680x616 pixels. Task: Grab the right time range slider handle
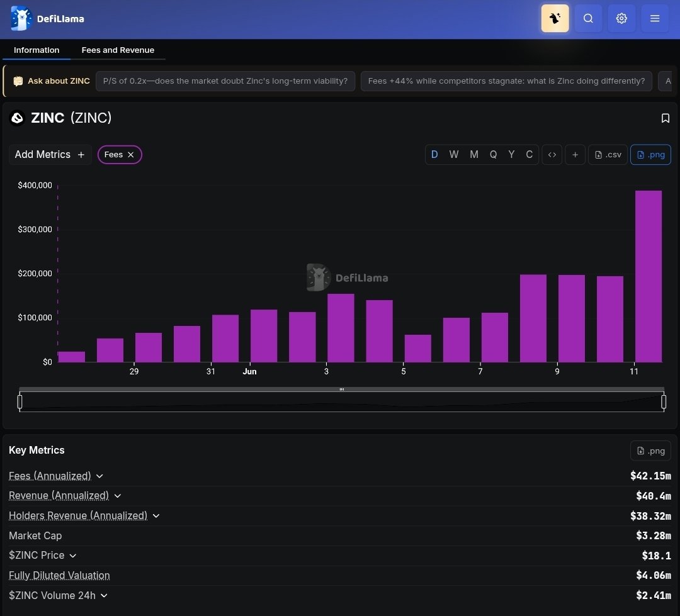tap(664, 402)
